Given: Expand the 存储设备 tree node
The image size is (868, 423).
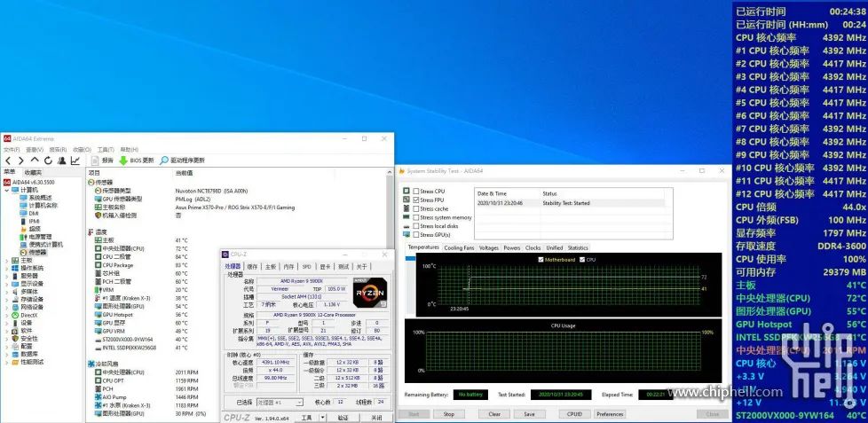Looking at the screenshot, I should (6, 299).
